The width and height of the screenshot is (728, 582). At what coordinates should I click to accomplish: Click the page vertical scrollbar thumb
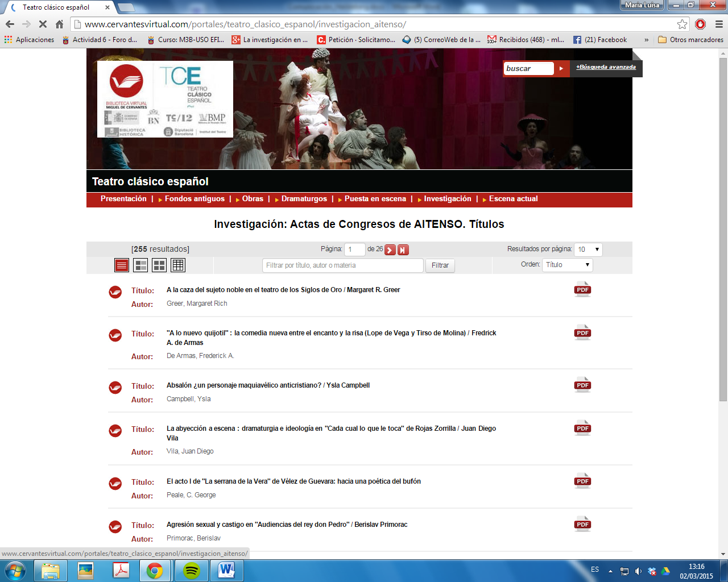[x=723, y=230]
